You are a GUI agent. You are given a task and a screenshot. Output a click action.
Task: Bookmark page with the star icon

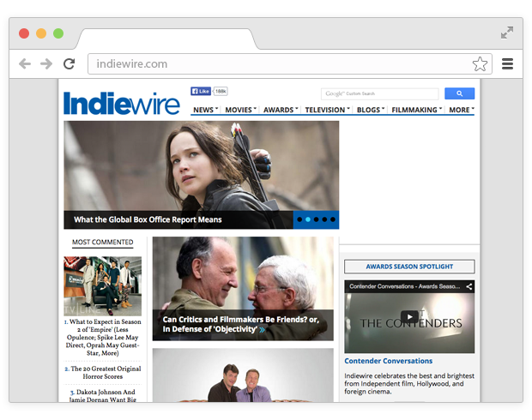[480, 64]
